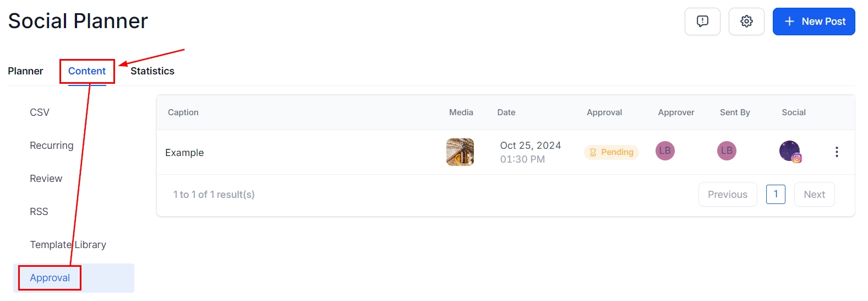This screenshot has width=868, height=301.
Task: Select RSS in the sidebar
Action: (39, 212)
